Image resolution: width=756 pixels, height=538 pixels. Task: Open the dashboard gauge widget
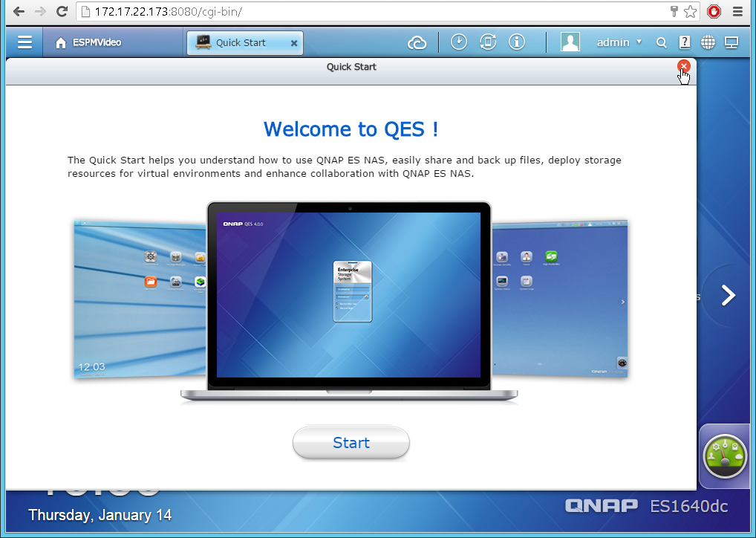724,456
